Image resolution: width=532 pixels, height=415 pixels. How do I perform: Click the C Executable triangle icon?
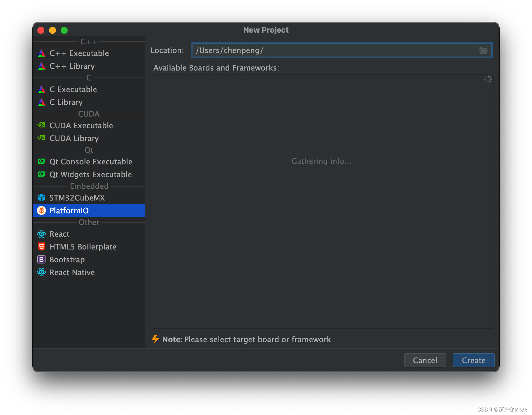pos(41,89)
